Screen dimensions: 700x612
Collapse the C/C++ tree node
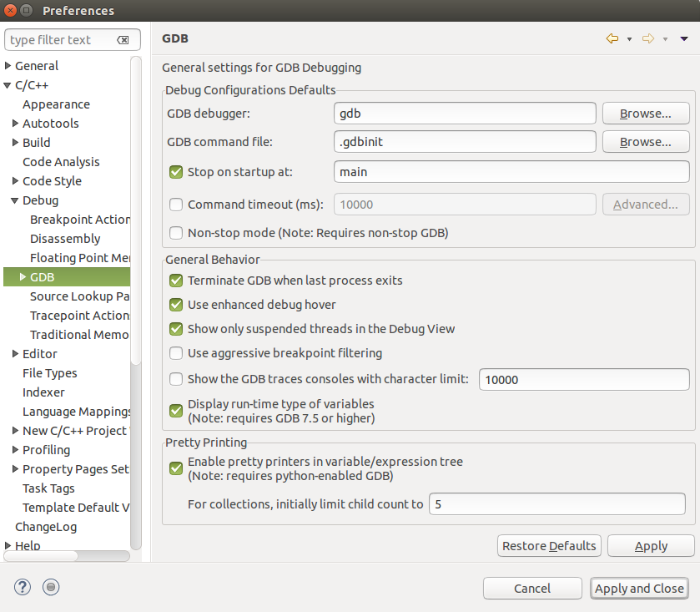click(8, 85)
